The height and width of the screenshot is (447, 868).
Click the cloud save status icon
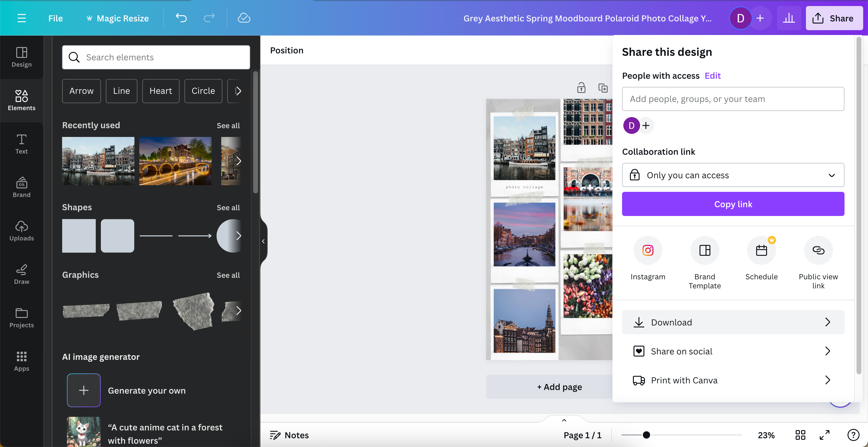[x=244, y=18]
